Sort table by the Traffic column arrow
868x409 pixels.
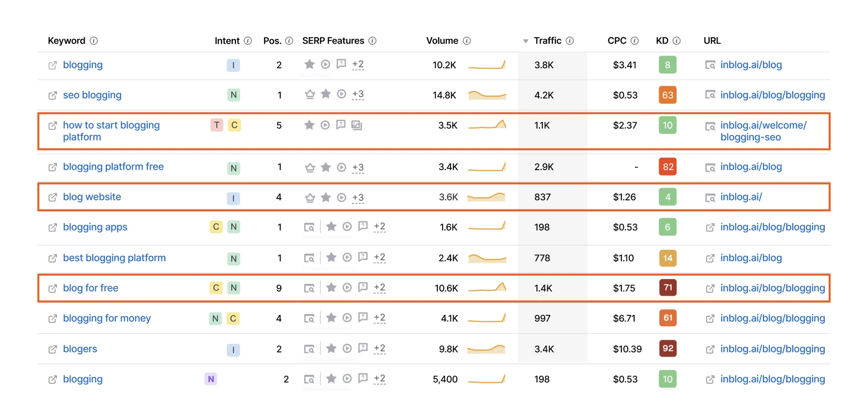[526, 41]
